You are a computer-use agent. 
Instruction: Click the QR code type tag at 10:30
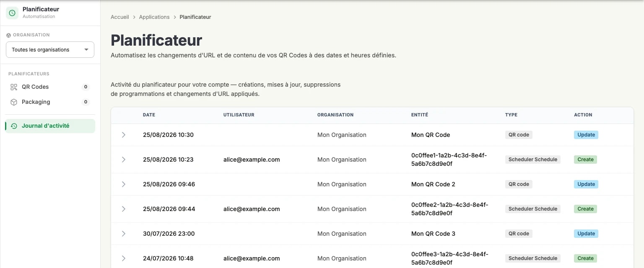tap(519, 135)
